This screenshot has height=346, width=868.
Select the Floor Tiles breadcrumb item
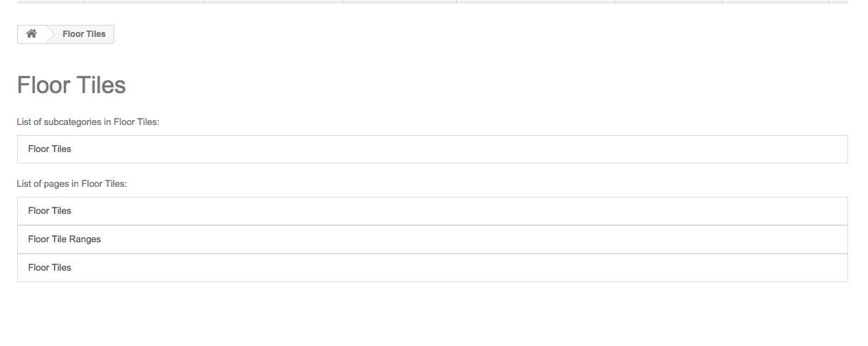pos(84,34)
